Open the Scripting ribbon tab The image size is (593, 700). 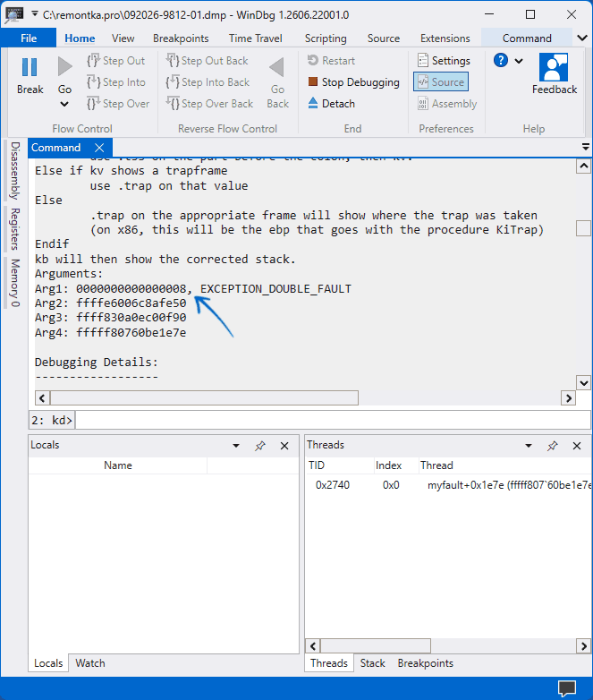[x=326, y=38]
